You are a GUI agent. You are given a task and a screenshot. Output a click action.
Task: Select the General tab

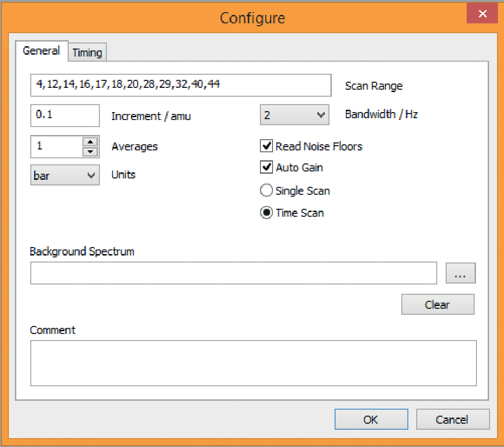[42, 50]
